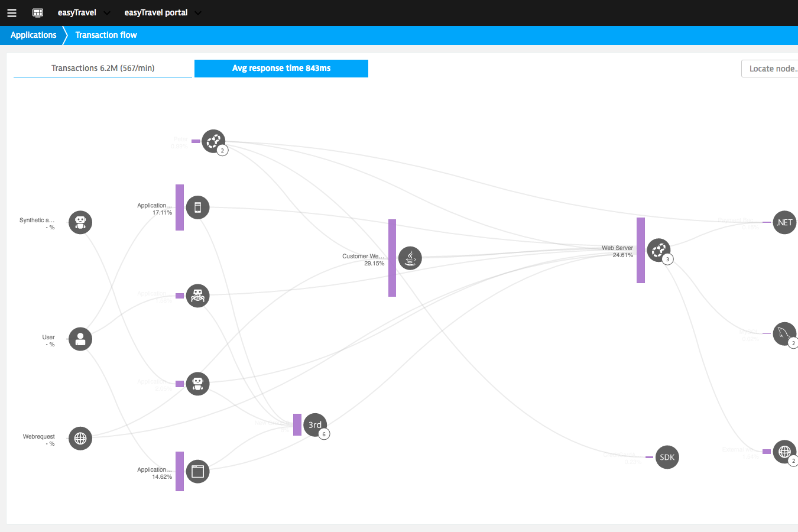Click the Webrequest globe node
The height and width of the screenshot is (532, 798).
[x=80, y=439]
